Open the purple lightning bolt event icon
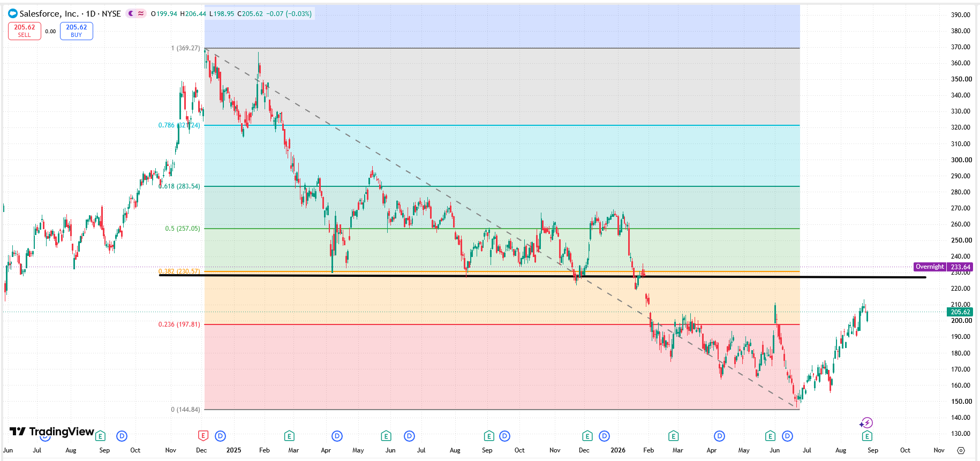 coord(867,423)
